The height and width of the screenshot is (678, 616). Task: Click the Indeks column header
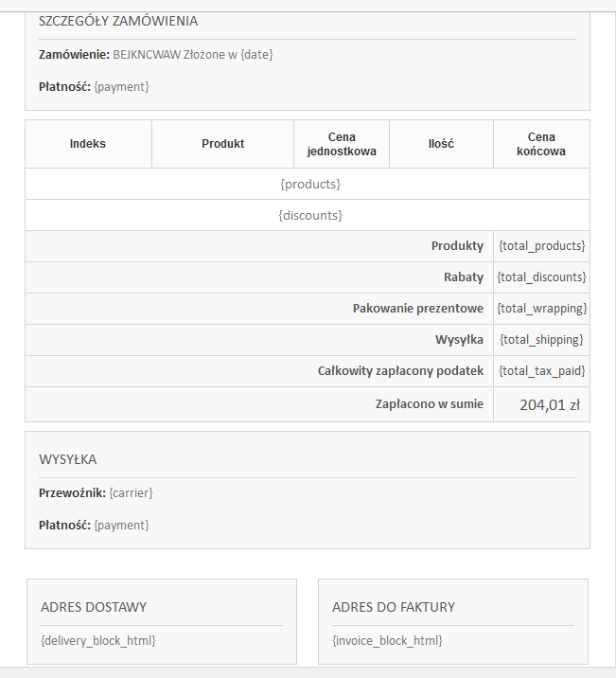[88, 144]
